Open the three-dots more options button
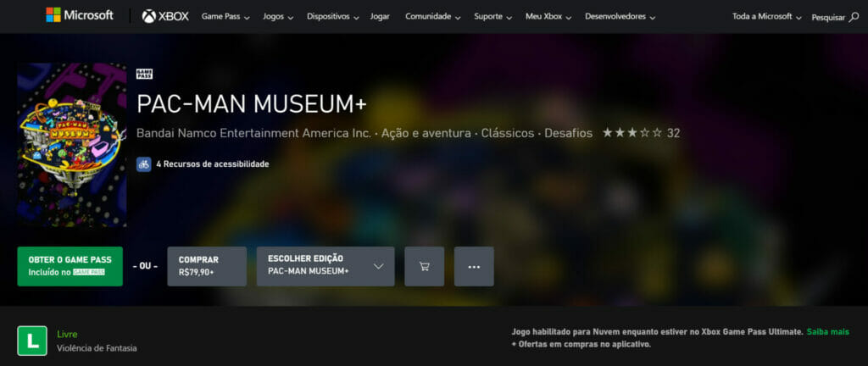Screen dimensions: 868x366 474,266
